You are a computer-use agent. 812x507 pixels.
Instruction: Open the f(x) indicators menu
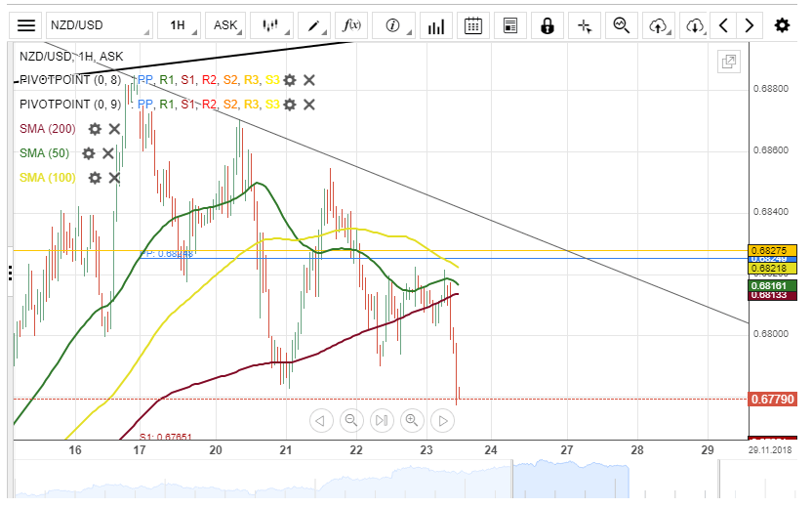click(350, 25)
